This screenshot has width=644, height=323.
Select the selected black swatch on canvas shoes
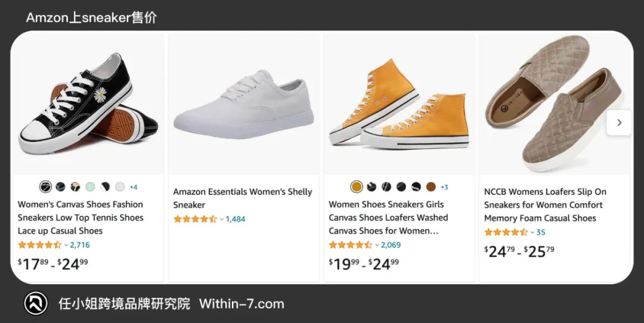pyautogui.click(x=45, y=187)
